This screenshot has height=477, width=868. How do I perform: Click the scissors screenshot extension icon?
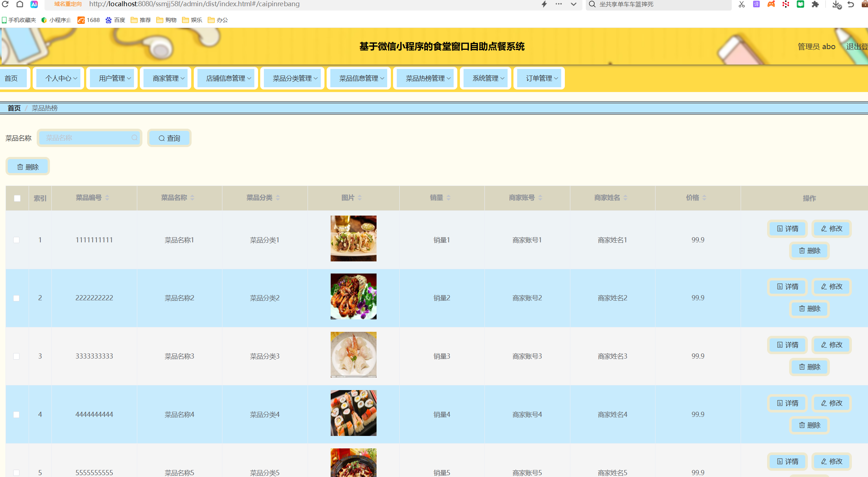pos(741,4)
